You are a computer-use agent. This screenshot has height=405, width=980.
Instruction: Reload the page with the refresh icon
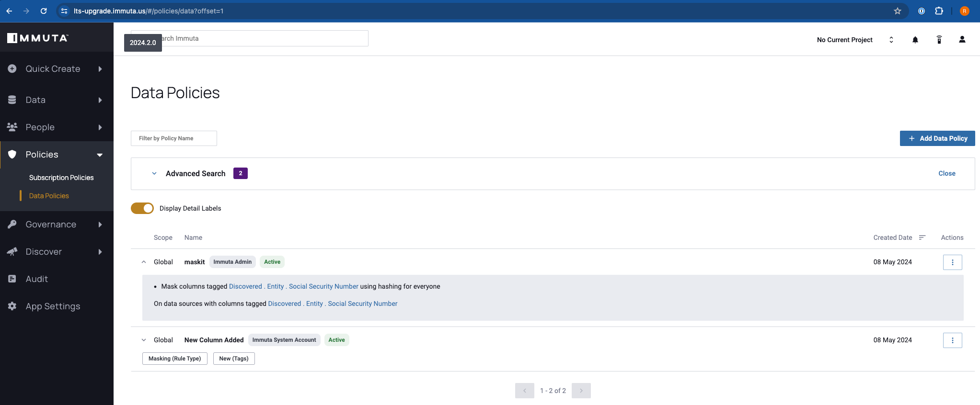pyautogui.click(x=44, y=11)
